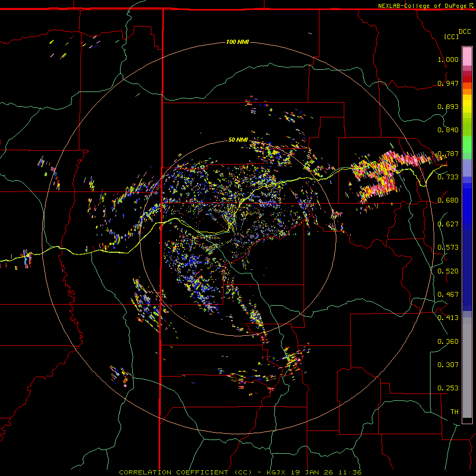Click the 0.360 scale value
Screen dimensions: 476x476
pyautogui.click(x=448, y=342)
